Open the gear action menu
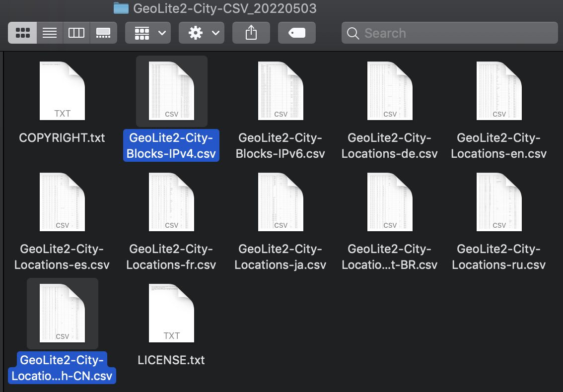Viewport: 563px width, 392px height. coord(202,33)
